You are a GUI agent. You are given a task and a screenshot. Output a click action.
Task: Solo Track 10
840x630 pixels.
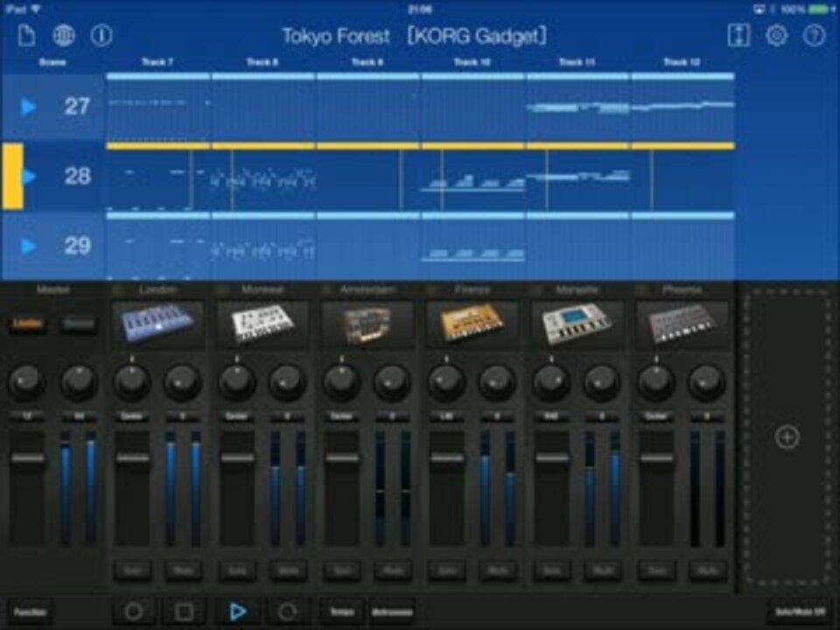pyautogui.click(x=447, y=571)
